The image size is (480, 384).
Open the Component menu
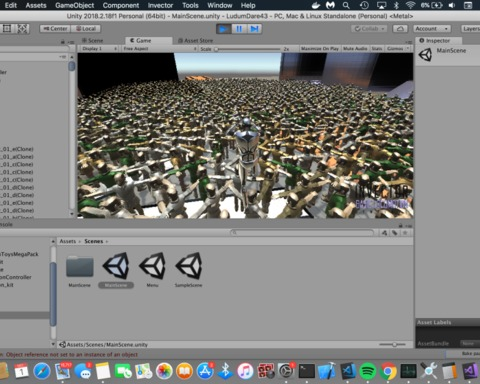(121, 5)
